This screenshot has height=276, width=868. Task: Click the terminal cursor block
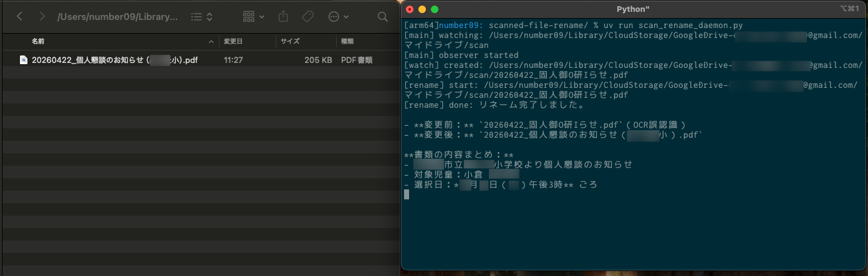(x=407, y=194)
